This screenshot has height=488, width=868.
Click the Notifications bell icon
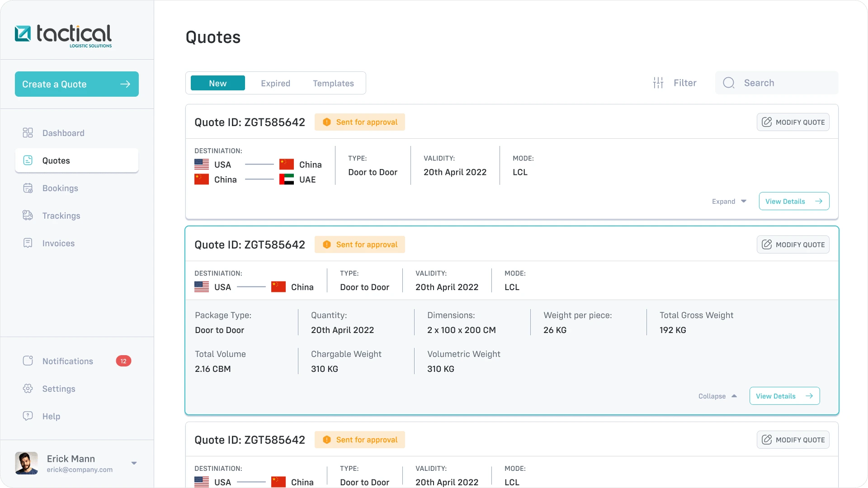pyautogui.click(x=28, y=361)
